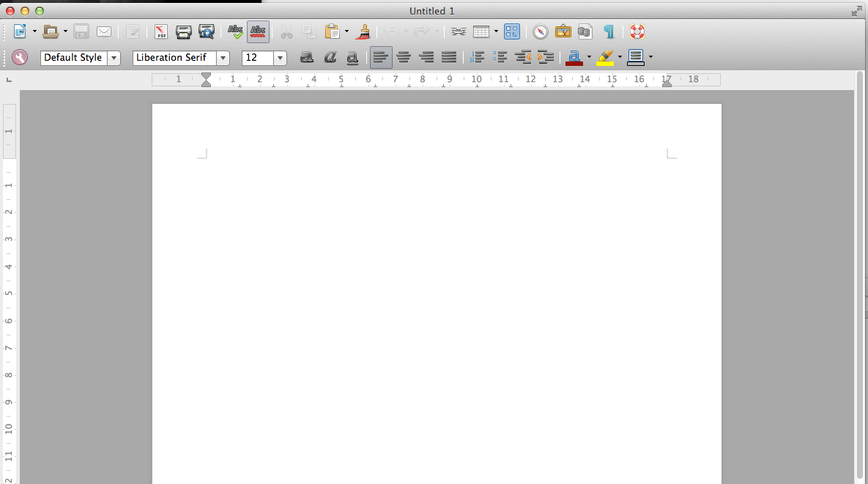Open Page Preview from the toolbar

coord(207,31)
